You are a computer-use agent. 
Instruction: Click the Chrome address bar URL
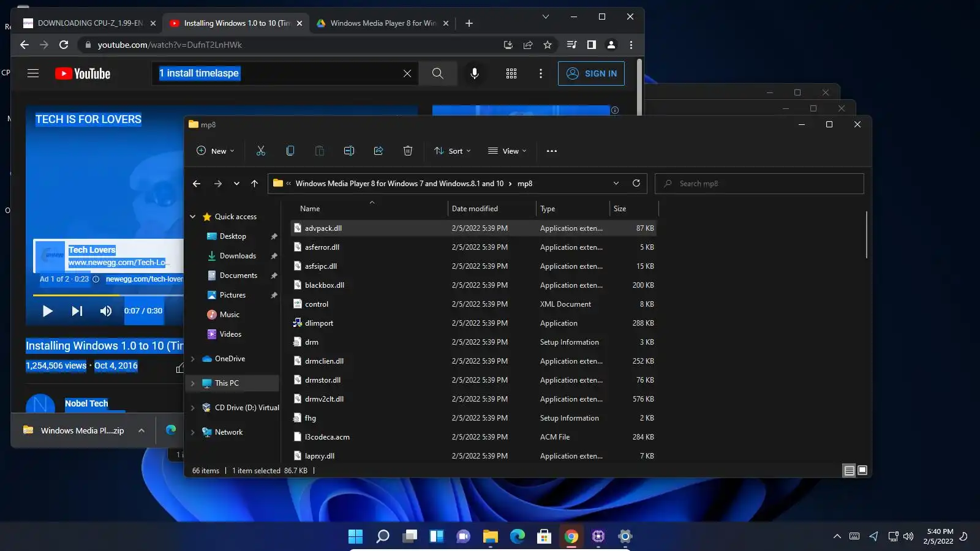click(170, 45)
